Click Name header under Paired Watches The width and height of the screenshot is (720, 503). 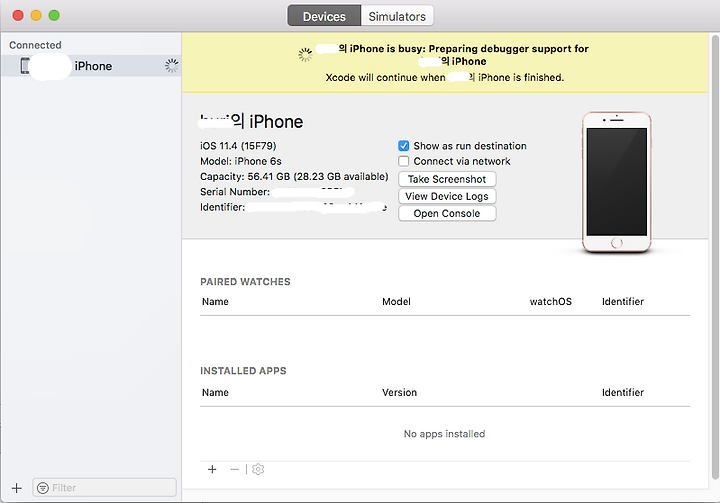click(x=215, y=301)
